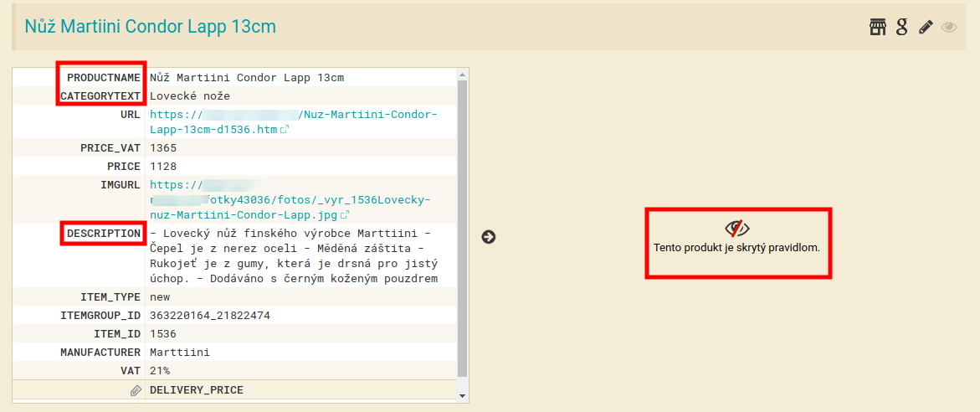Image resolution: width=980 pixels, height=412 pixels.
Task: Select the CATEGORYTEXT field label
Action: (x=100, y=96)
